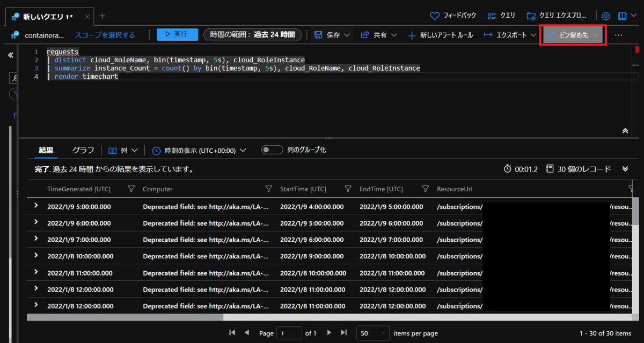Viewport: 644px width, 343px height.
Task: Open the フィードバック heart icon
Action: click(435, 16)
